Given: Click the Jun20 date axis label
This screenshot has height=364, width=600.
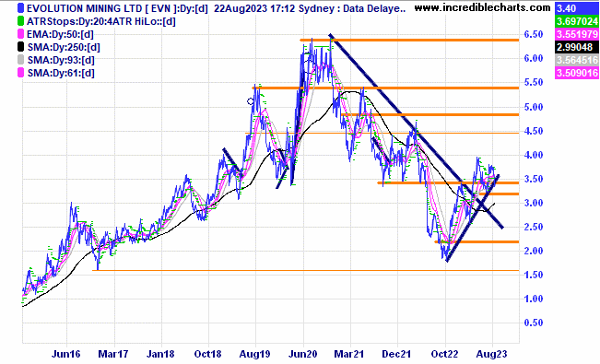Looking at the screenshot, I should click(303, 354).
